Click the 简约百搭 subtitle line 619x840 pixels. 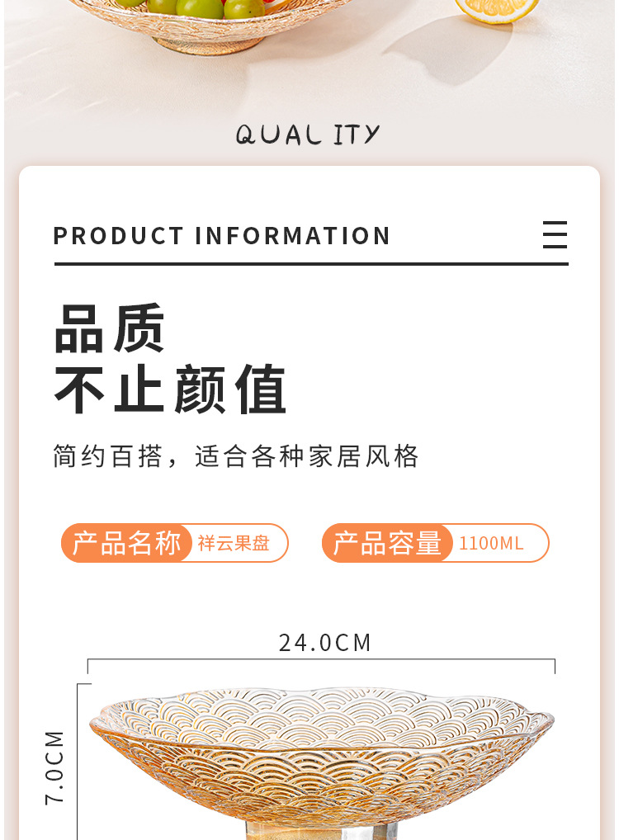pos(235,456)
